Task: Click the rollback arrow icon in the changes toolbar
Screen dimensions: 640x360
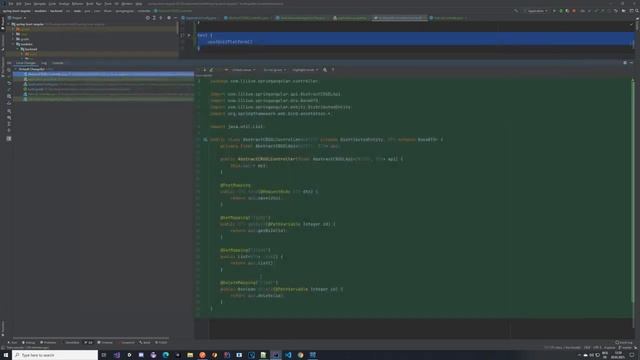Action: point(9,83)
